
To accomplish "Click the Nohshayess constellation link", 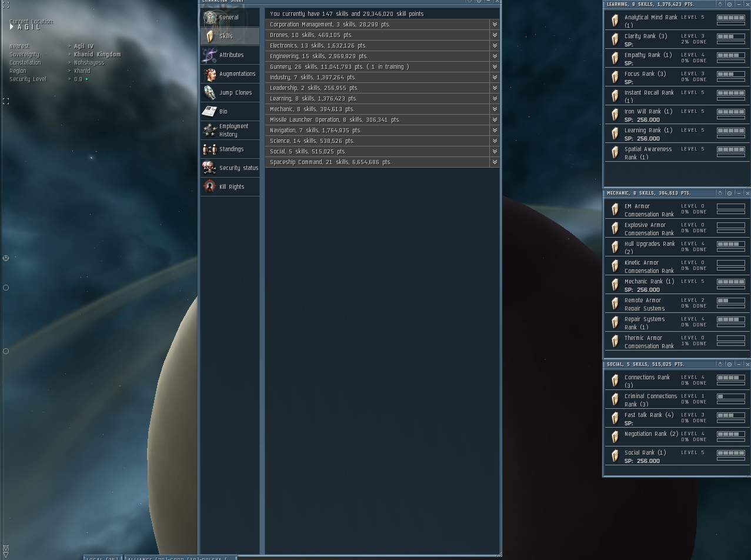I will point(89,62).
